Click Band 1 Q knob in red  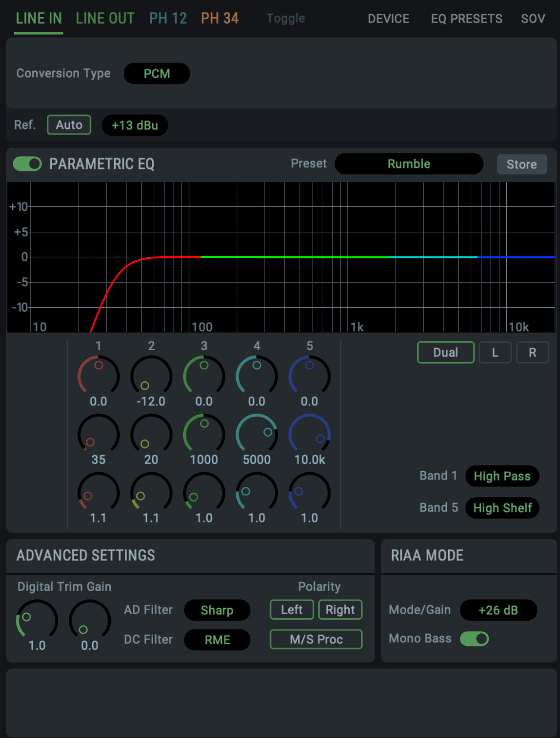pos(98,493)
